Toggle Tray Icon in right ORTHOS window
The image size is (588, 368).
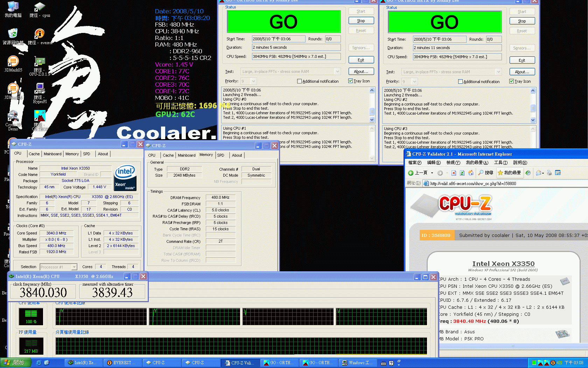pos(511,81)
